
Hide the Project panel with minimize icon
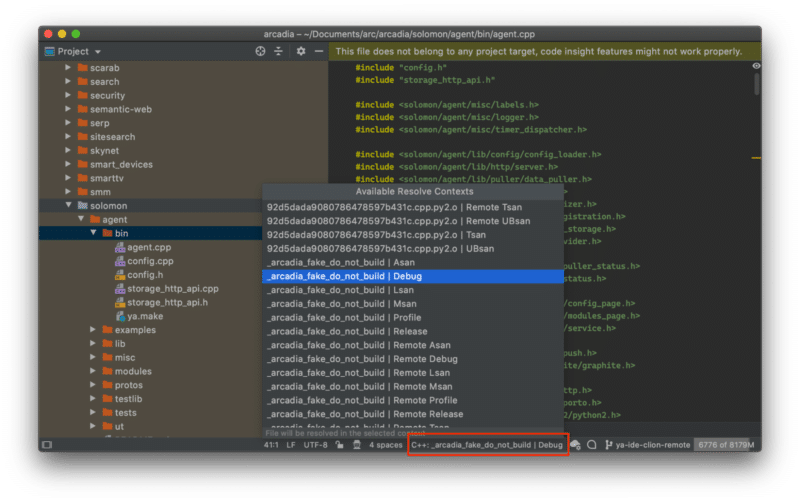coord(319,51)
